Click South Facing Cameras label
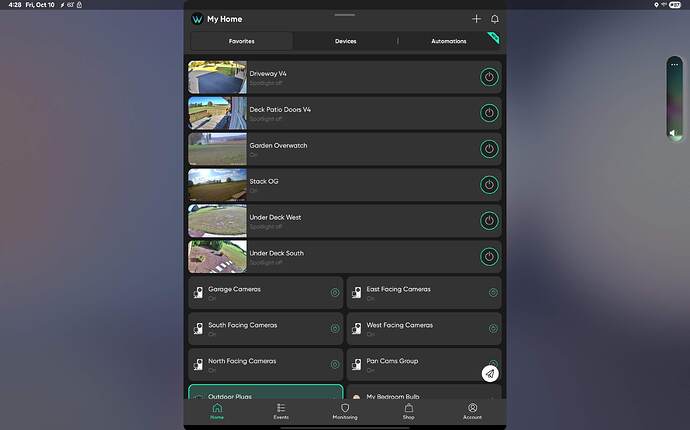The image size is (690, 430). 242,325
